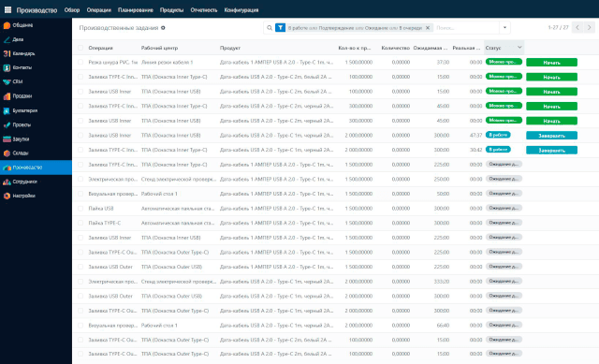
Task: Check the row with real duration 47:37
Action: coord(80,135)
